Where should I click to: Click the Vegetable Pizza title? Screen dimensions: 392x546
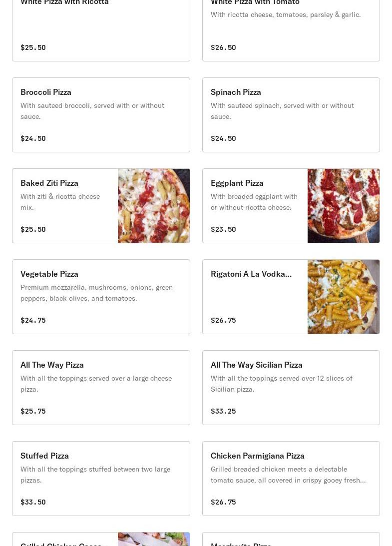point(49,274)
